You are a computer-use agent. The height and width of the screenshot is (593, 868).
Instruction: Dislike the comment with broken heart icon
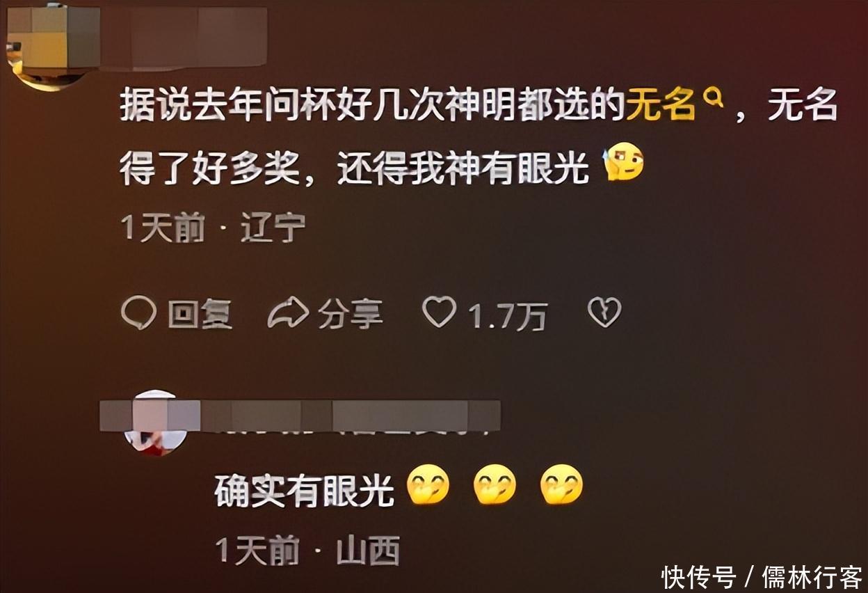coord(604,313)
